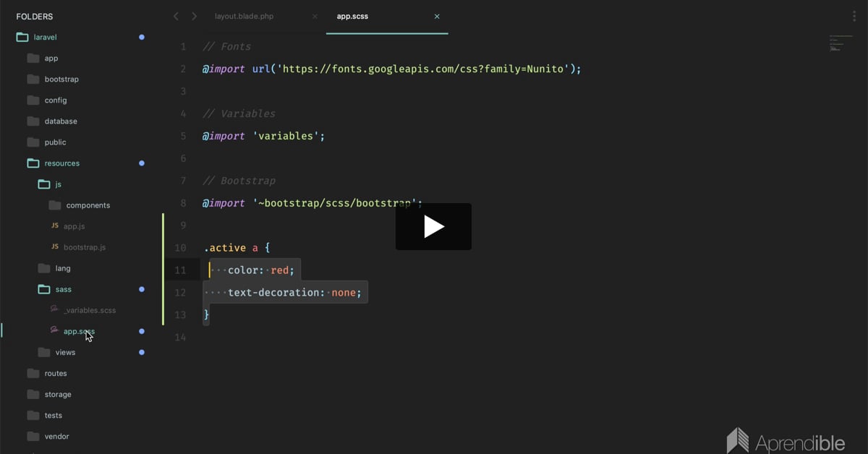Click the Google Fonts URL on line 2
The width and height of the screenshot is (868, 454).
[422, 69]
